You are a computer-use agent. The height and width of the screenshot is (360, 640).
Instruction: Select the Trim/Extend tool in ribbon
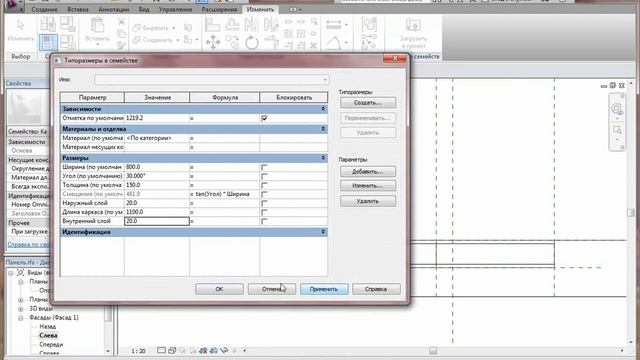270,42
